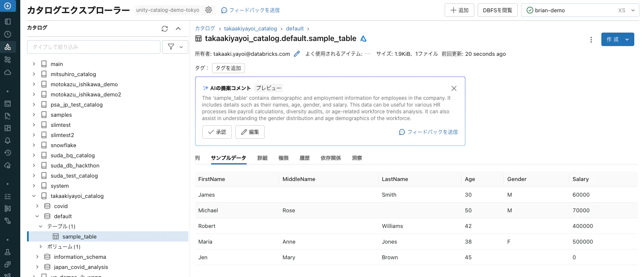The image size is (644, 277).
Task: Open Job Runs checklist icon in the sidebar
Action: click(8, 196)
